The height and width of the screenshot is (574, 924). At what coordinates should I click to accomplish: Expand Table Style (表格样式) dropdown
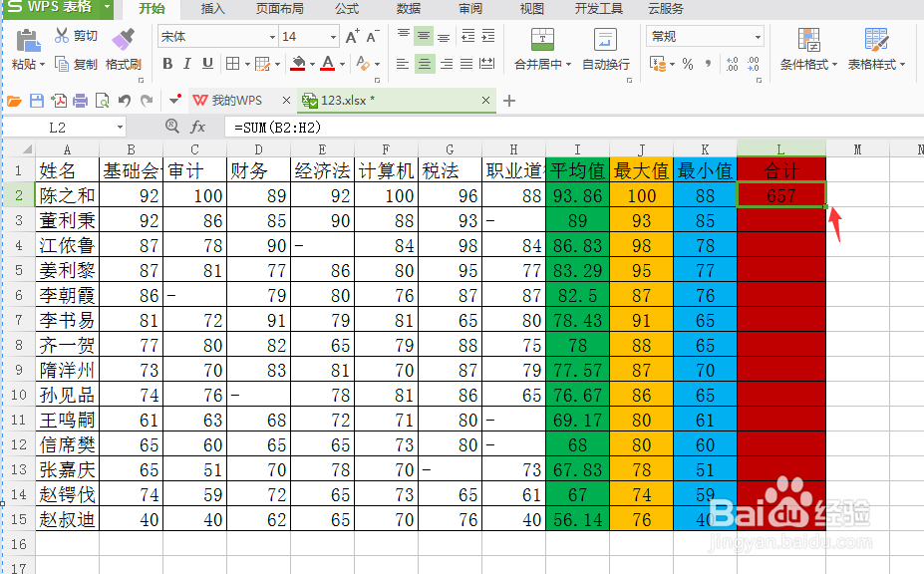point(902,64)
